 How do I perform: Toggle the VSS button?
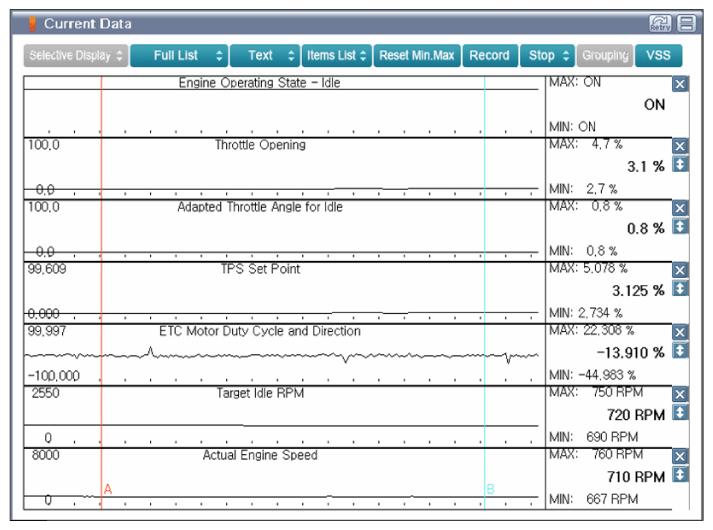tap(659, 56)
